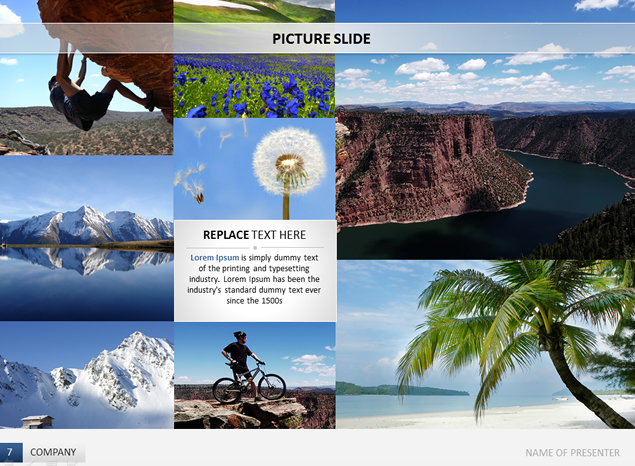Click the PICTURE SLIDE title text
Viewport: 635px width, 466px height.
point(321,39)
